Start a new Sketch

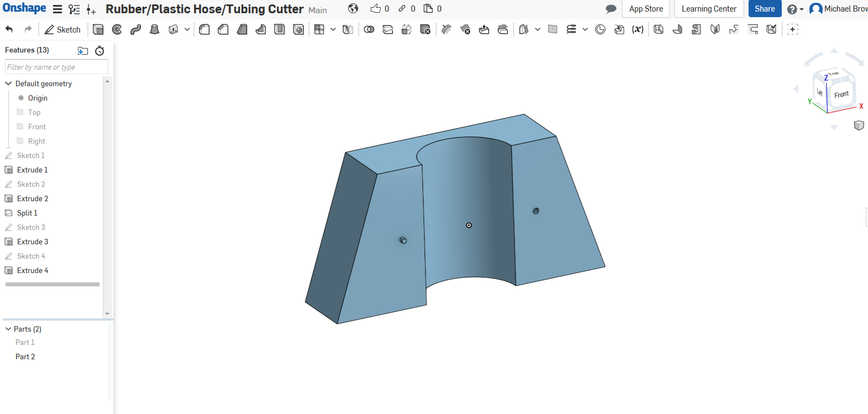(x=62, y=29)
